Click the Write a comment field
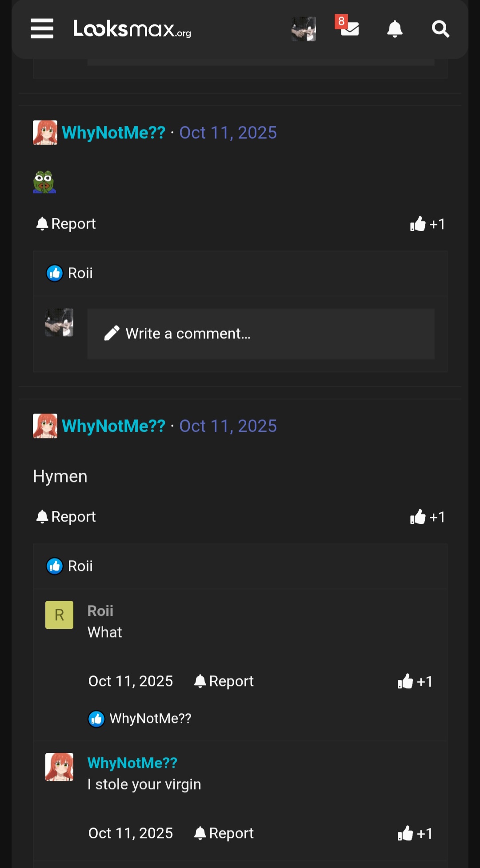480x868 pixels. click(x=260, y=334)
